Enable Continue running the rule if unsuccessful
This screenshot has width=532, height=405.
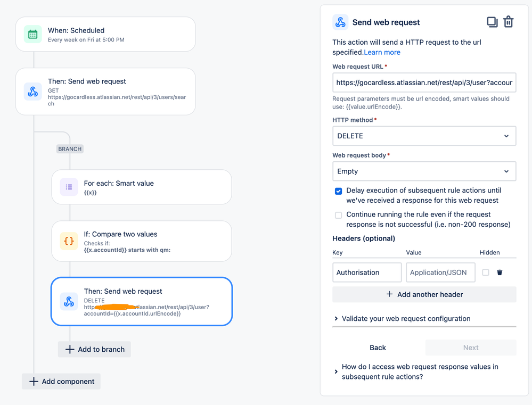pos(338,215)
